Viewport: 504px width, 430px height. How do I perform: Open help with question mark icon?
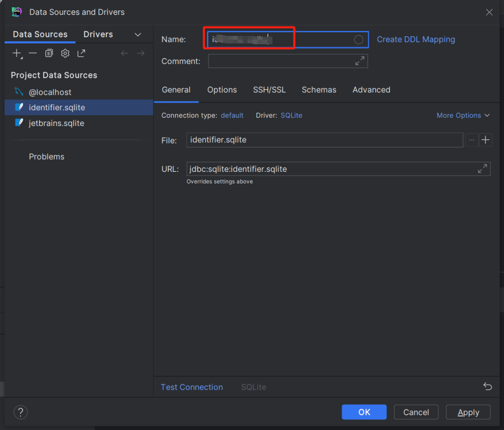click(x=21, y=412)
